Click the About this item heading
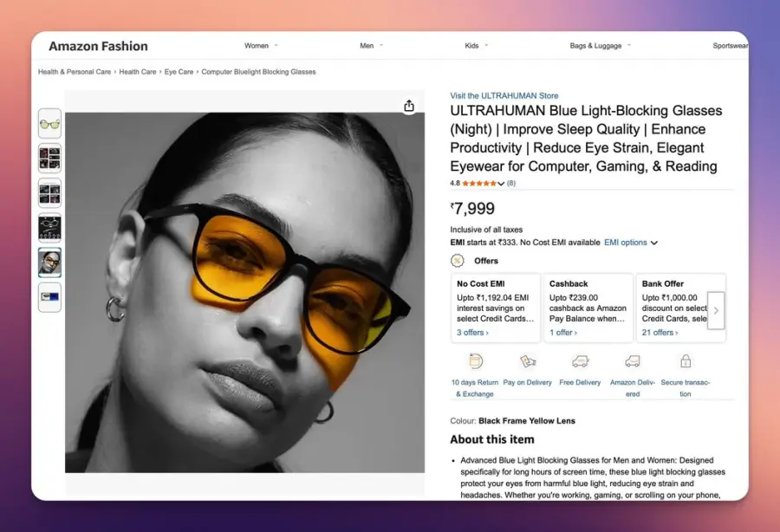This screenshot has height=532, width=780. (x=492, y=439)
